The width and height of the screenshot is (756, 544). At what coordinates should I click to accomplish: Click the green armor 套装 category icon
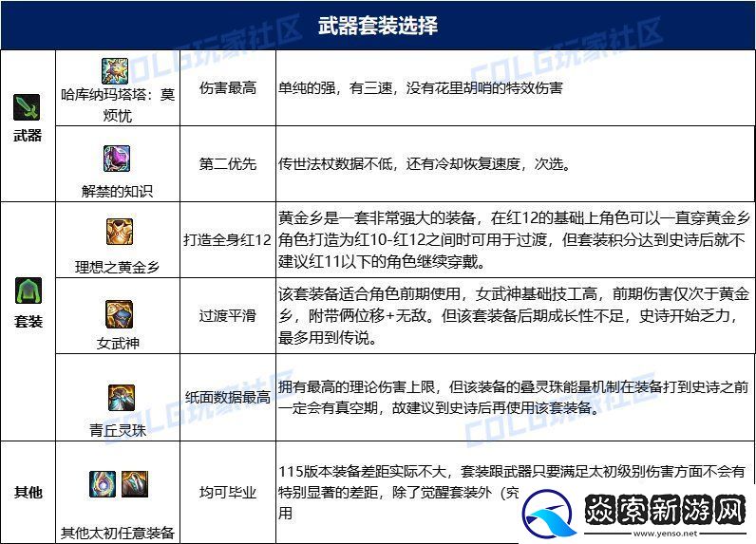28,291
